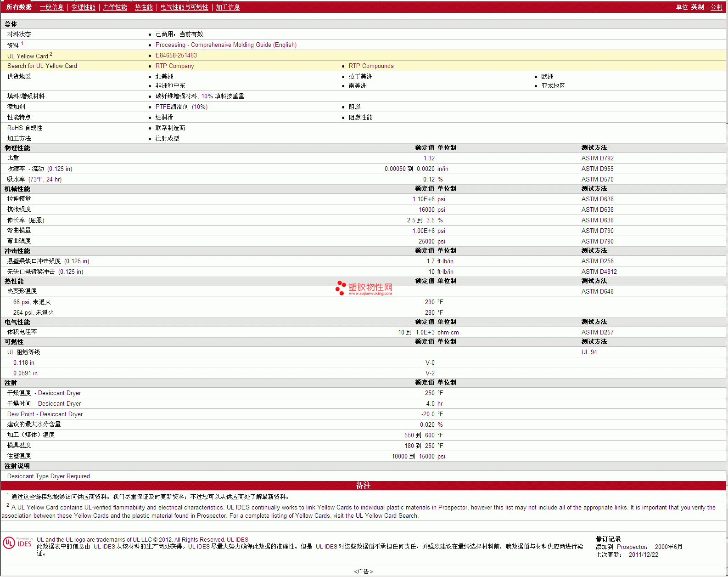Select the 英制 unit option
Screen dimensions: 728x577
[697, 7]
